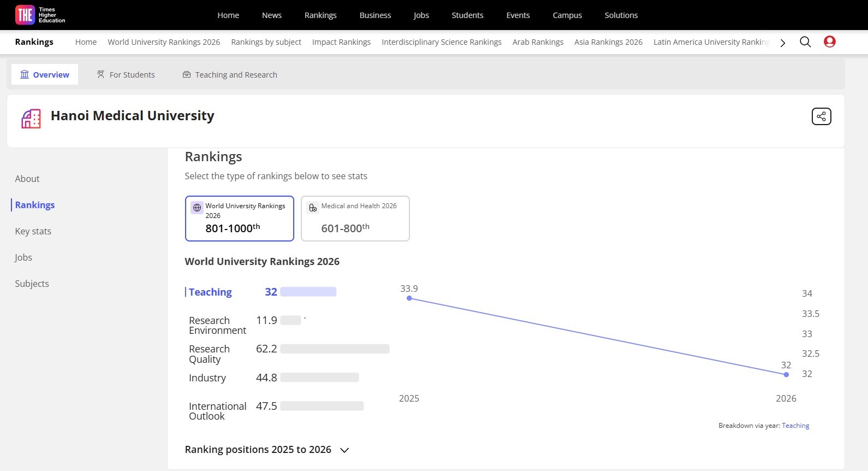
Task: Open Impact Rankings link
Action: point(341,42)
